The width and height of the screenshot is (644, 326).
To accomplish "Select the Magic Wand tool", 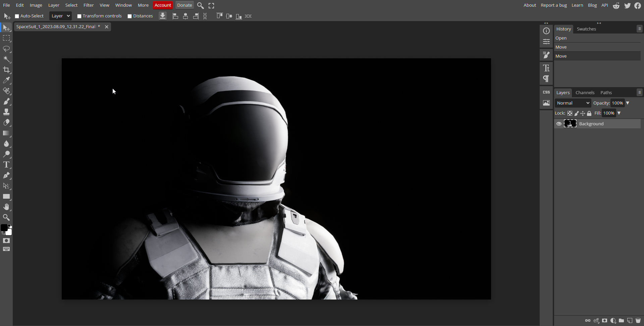I will pos(6,59).
